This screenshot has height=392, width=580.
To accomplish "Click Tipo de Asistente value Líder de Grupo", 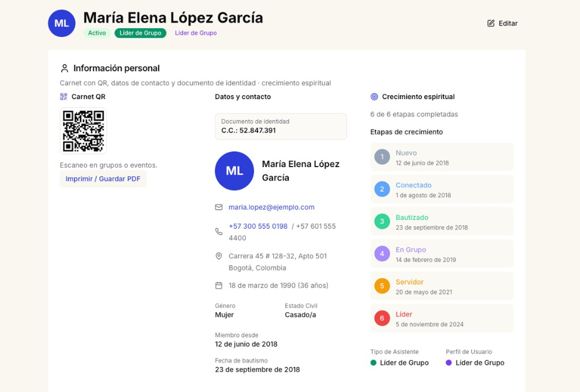I will tap(404, 363).
